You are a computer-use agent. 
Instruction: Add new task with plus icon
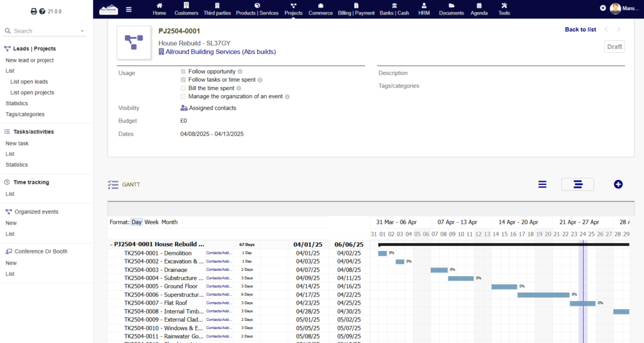coord(618,184)
